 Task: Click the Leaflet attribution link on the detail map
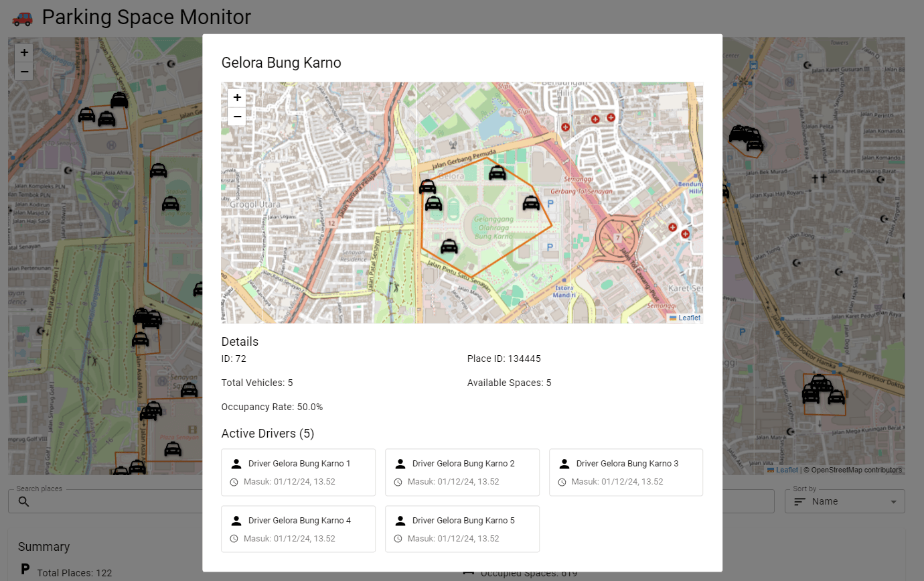point(689,317)
